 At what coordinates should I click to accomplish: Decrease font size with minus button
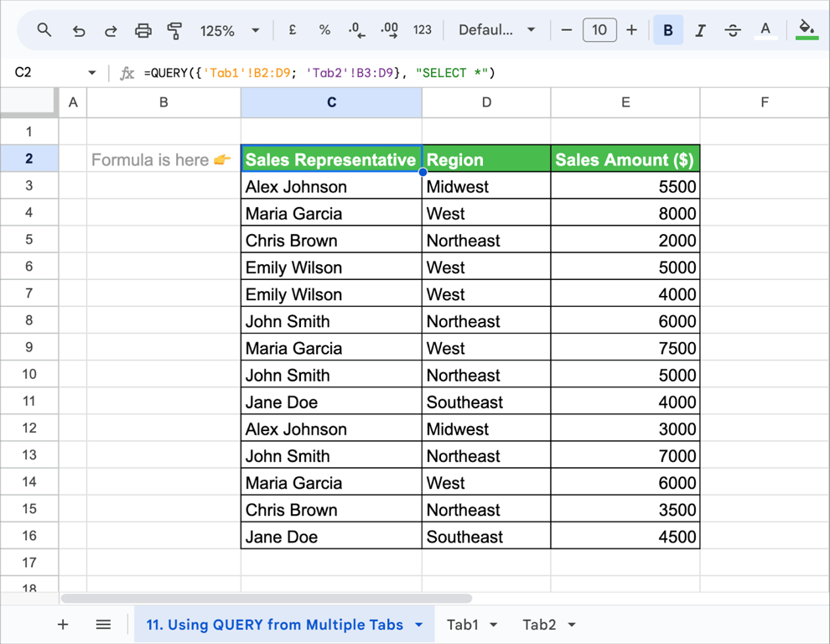(x=567, y=30)
